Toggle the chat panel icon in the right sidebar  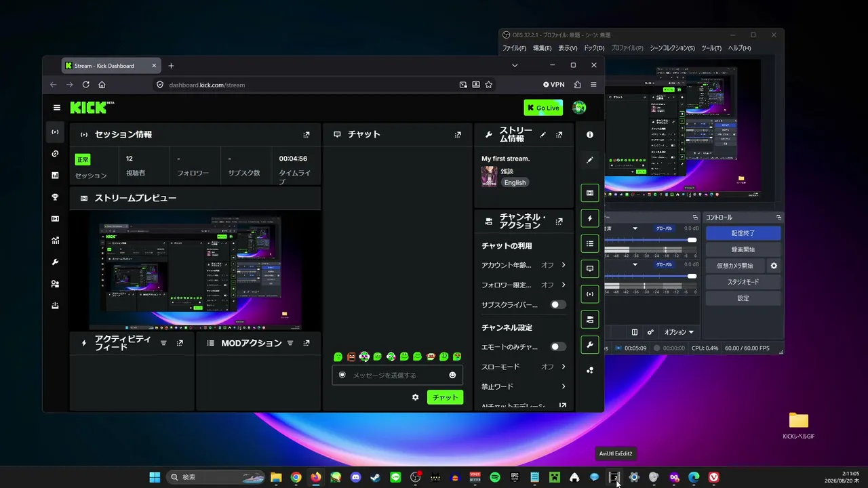[x=590, y=269]
